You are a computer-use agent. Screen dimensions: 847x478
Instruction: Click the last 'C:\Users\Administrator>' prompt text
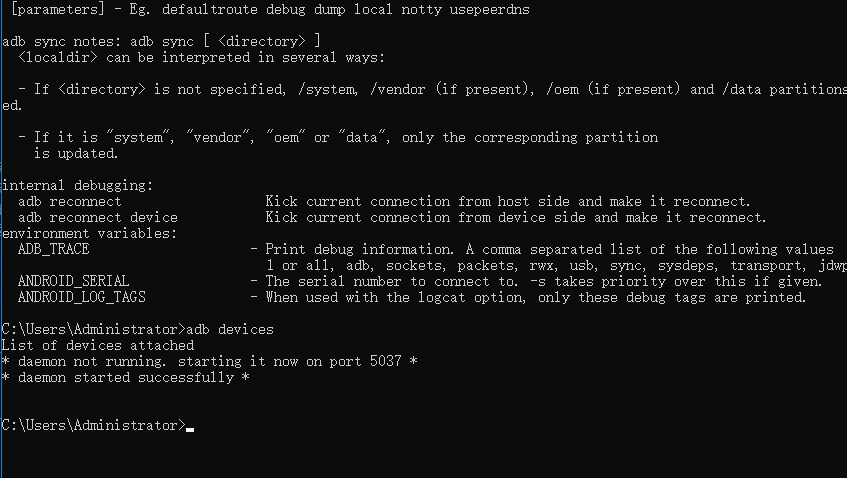[x=93, y=426]
